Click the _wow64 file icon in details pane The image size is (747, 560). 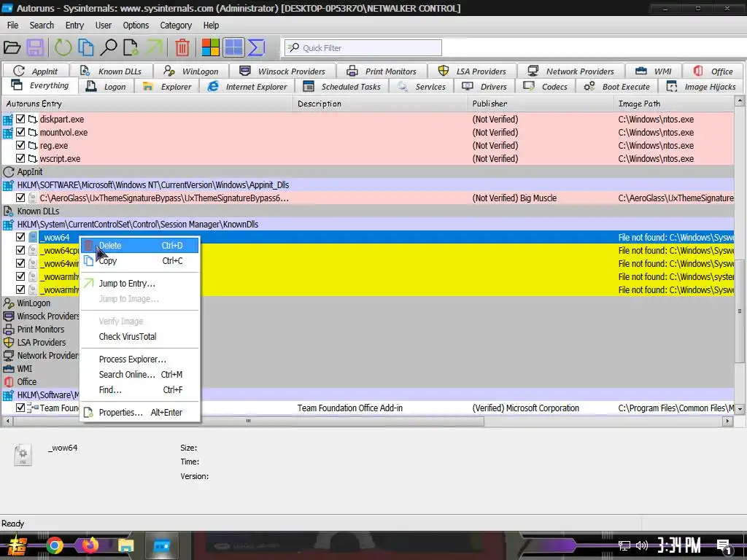pos(23,454)
